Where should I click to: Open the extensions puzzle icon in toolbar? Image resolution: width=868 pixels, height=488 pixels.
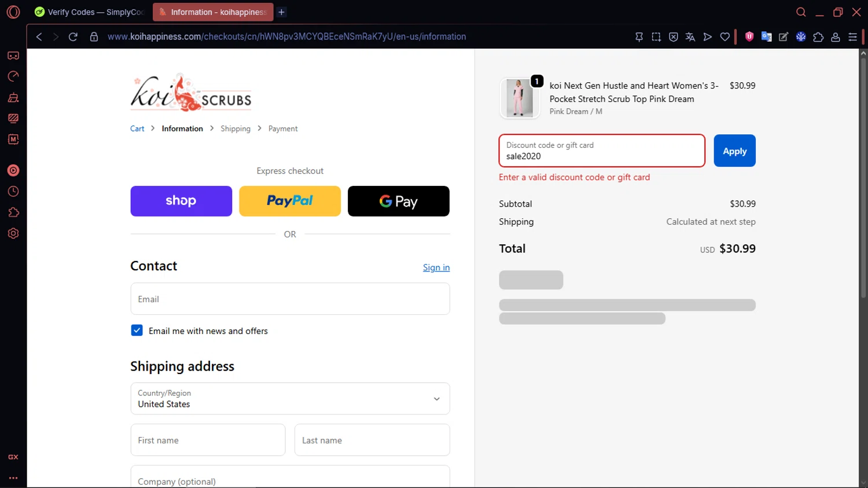pos(818,36)
